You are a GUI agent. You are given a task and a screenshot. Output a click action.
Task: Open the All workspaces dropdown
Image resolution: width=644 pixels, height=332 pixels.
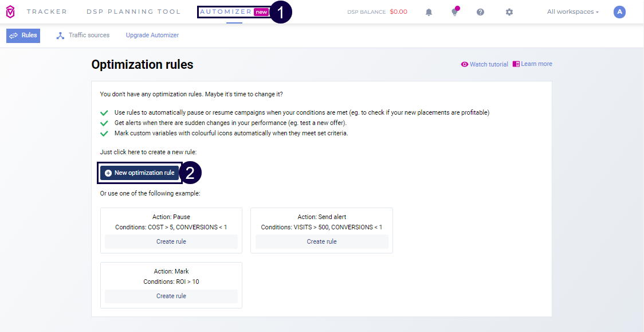click(x=572, y=11)
